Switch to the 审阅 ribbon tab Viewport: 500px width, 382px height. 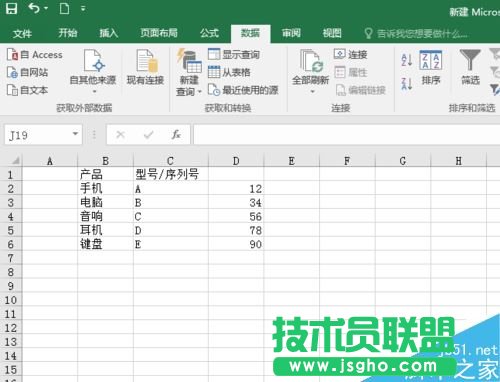pos(291,33)
